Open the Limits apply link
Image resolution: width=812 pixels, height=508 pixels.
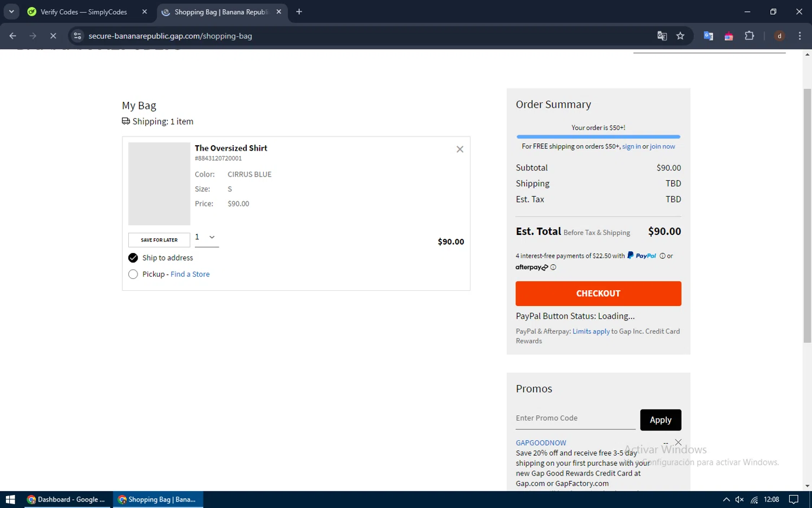pos(591,331)
